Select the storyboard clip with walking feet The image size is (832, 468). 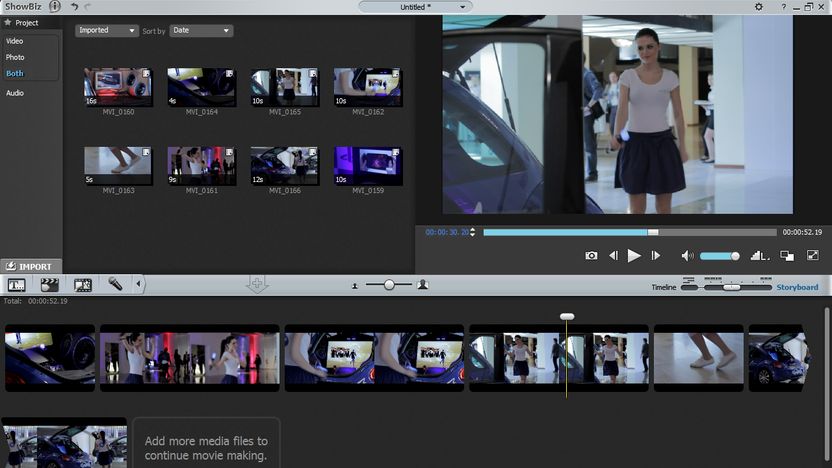click(x=698, y=358)
